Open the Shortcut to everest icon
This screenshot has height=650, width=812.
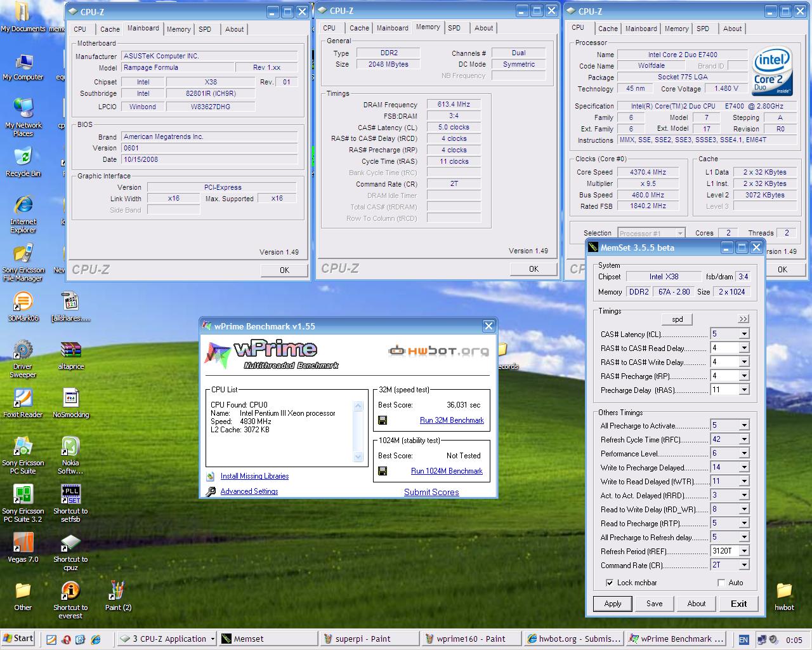[x=71, y=600]
